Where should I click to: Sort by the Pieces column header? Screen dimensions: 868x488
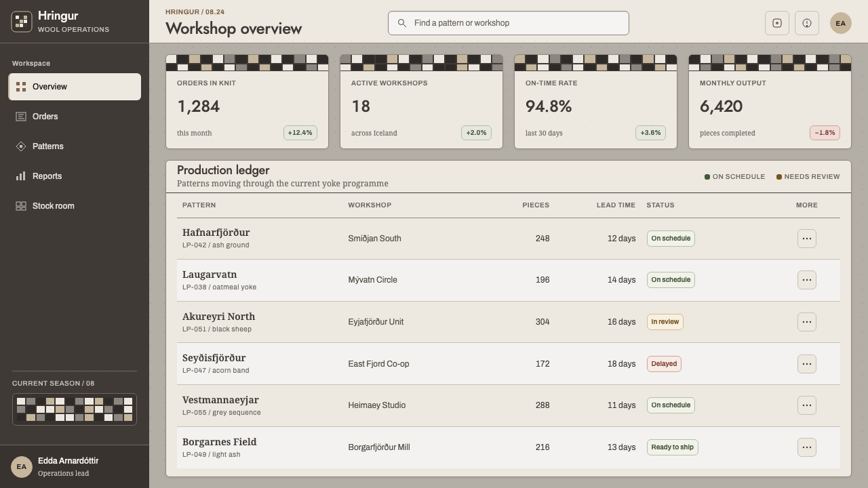[536, 205]
